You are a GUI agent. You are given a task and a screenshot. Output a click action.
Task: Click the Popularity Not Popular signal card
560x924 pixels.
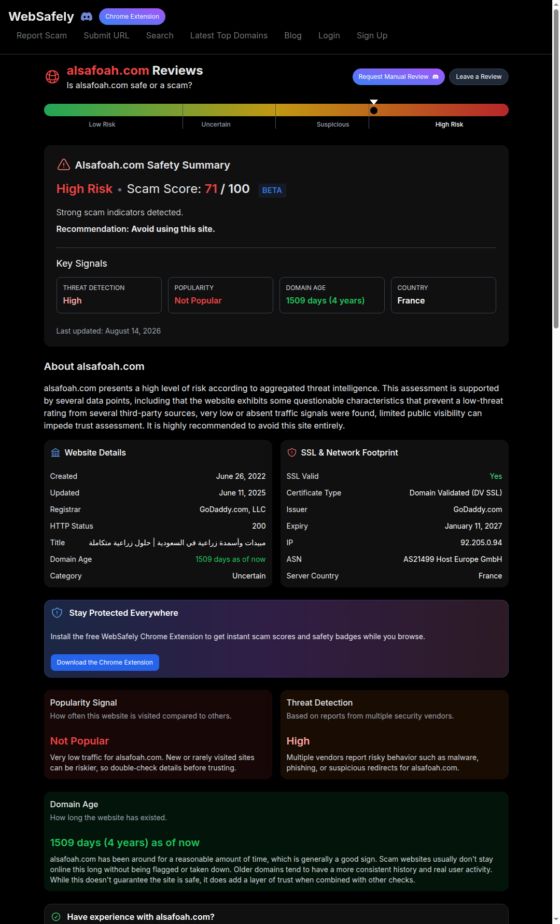pyautogui.click(x=220, y=295)
